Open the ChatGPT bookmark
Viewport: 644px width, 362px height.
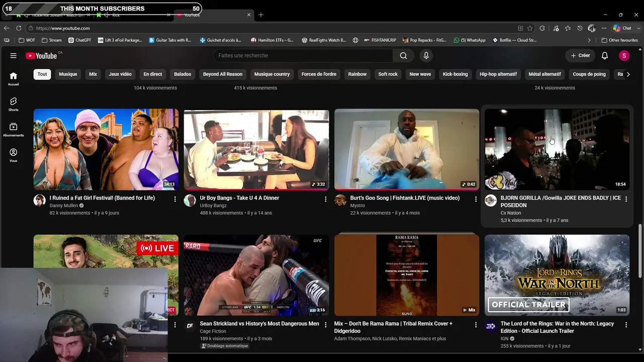79,40
